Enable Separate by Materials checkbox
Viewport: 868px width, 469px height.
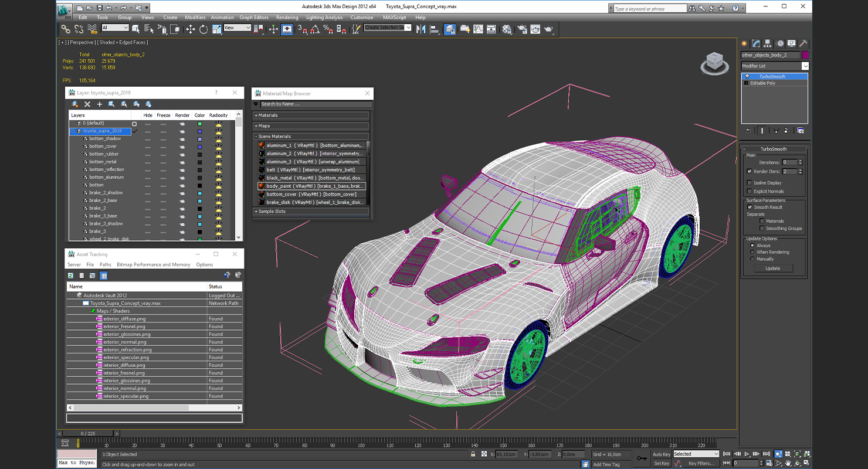(762, 221)
